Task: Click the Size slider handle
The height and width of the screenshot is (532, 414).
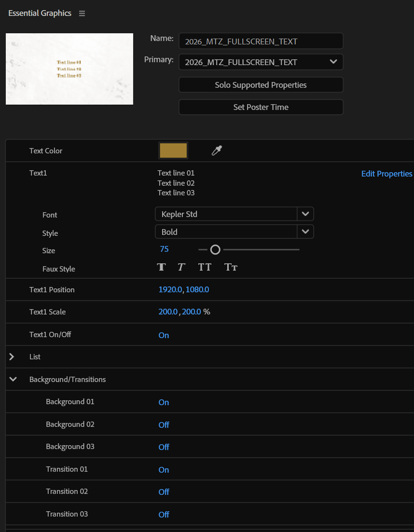Action: tap(215, 250)
